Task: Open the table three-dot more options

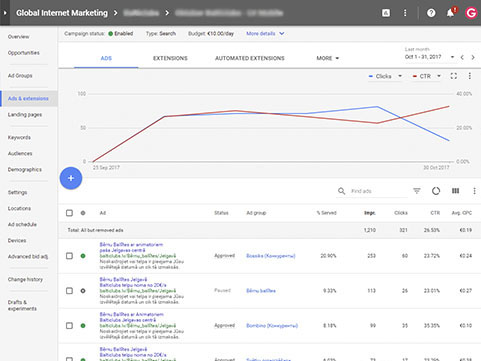Action: [474, 191]
